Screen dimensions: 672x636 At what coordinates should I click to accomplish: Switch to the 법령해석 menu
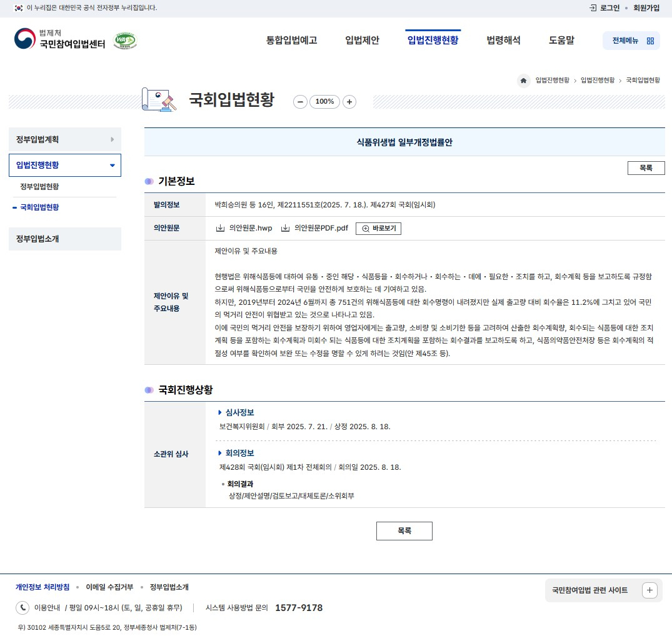pyautogui.click(x=503, y=39)
